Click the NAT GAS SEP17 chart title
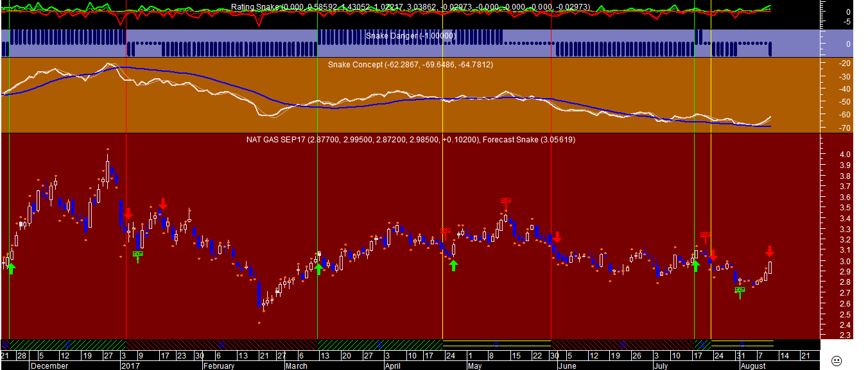 point(411,139)
